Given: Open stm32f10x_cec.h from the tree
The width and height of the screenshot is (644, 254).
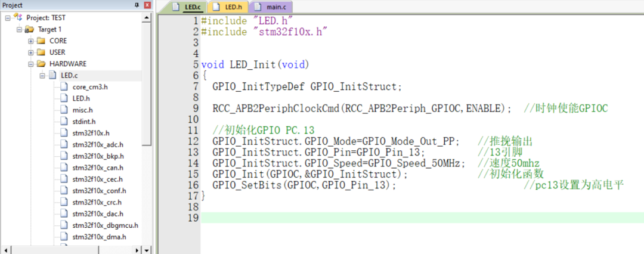Looking at the screenshot, I should 97,179.
